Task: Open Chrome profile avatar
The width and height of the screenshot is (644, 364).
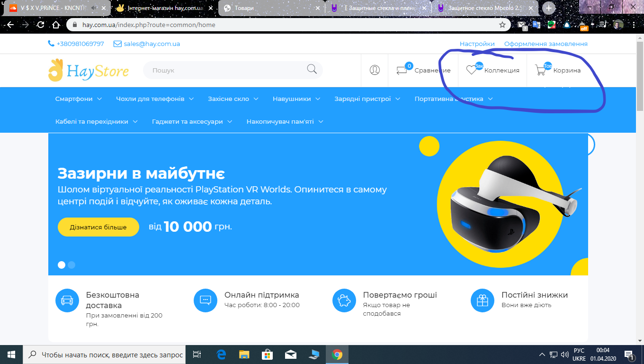Action: coord(618,25)
